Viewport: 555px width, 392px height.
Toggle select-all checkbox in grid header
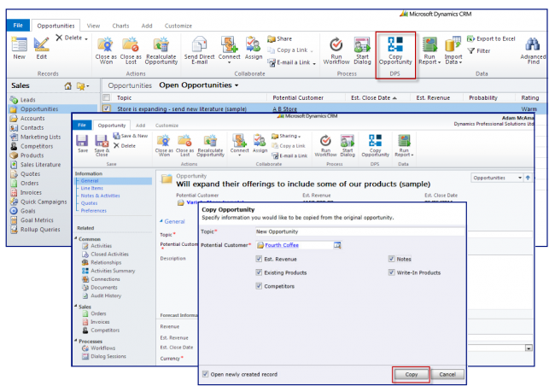point(106,97)
